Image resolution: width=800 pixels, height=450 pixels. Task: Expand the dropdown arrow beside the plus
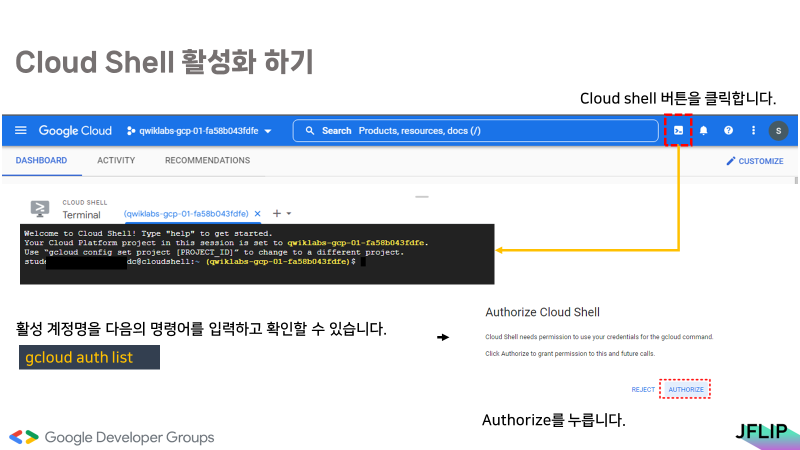pyautogui.click(x=289, y=214)
